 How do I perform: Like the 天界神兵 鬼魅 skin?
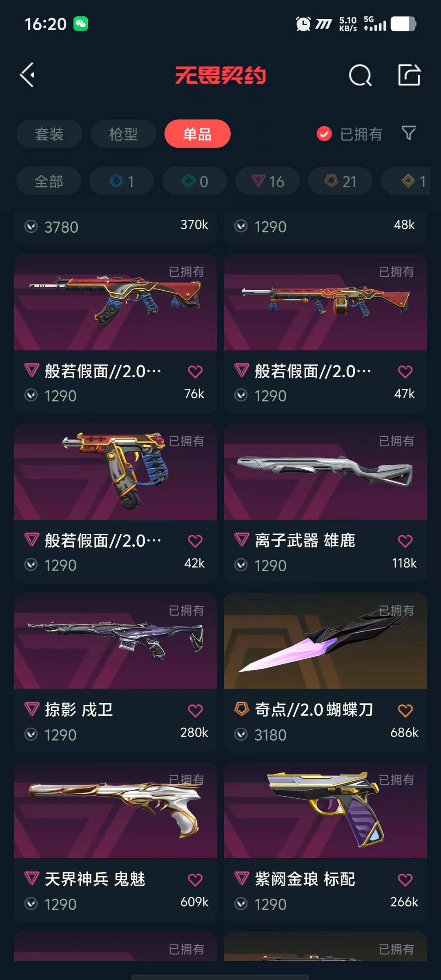[195, 880]
